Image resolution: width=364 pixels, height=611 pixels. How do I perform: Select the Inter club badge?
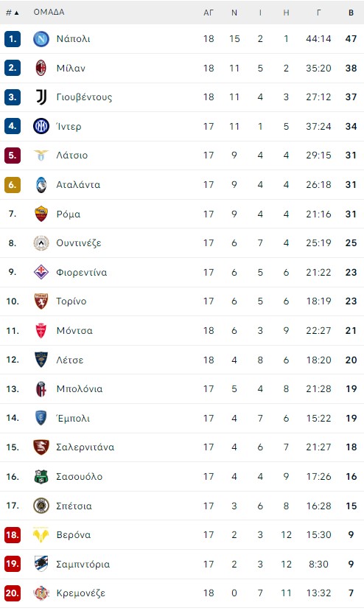(x=41, y=126)
